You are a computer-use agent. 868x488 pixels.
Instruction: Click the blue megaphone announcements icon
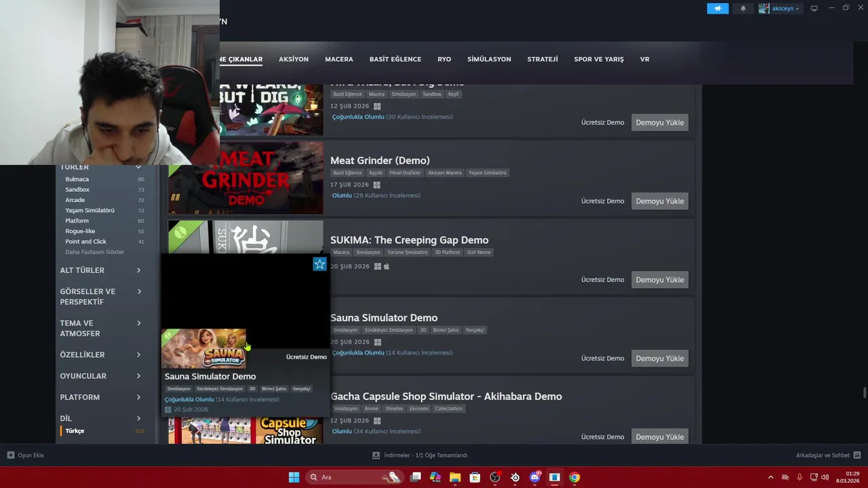click(717, 8)
